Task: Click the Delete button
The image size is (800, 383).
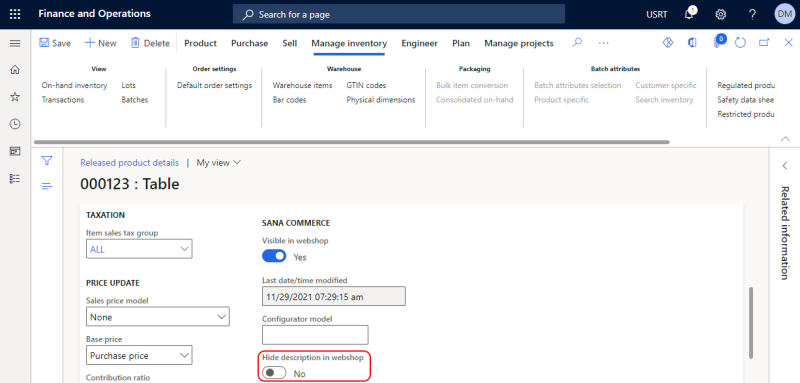Action: pos(150,43)
